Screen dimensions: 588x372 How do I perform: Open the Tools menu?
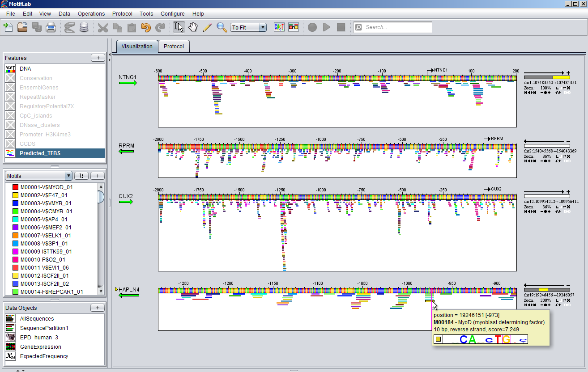146,14
